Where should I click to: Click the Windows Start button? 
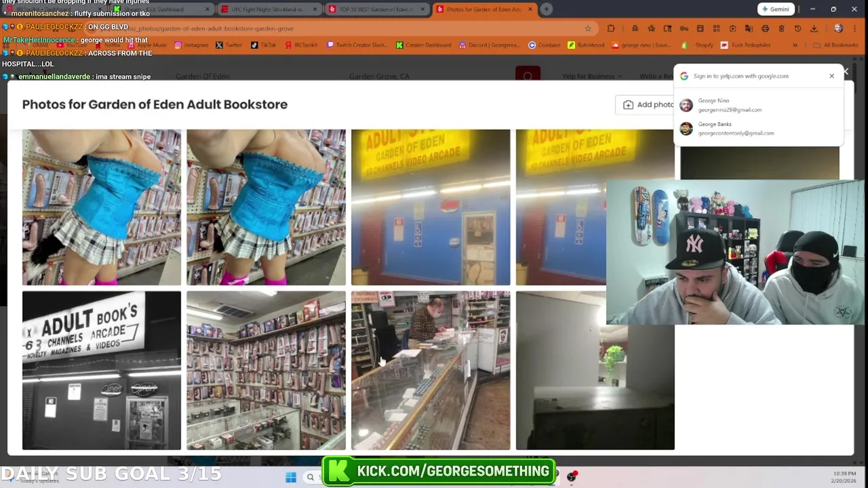291,477
